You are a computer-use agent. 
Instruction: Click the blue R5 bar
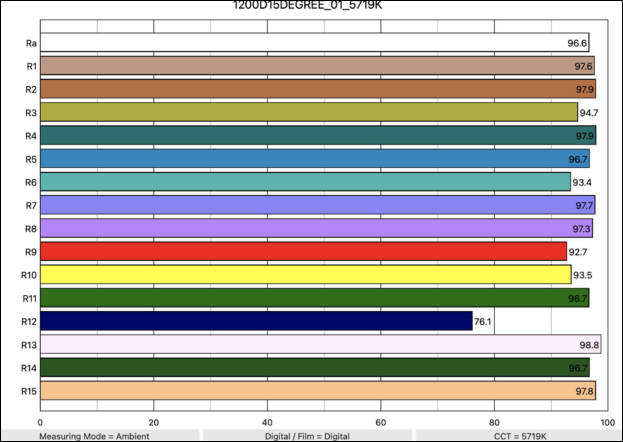300,159
